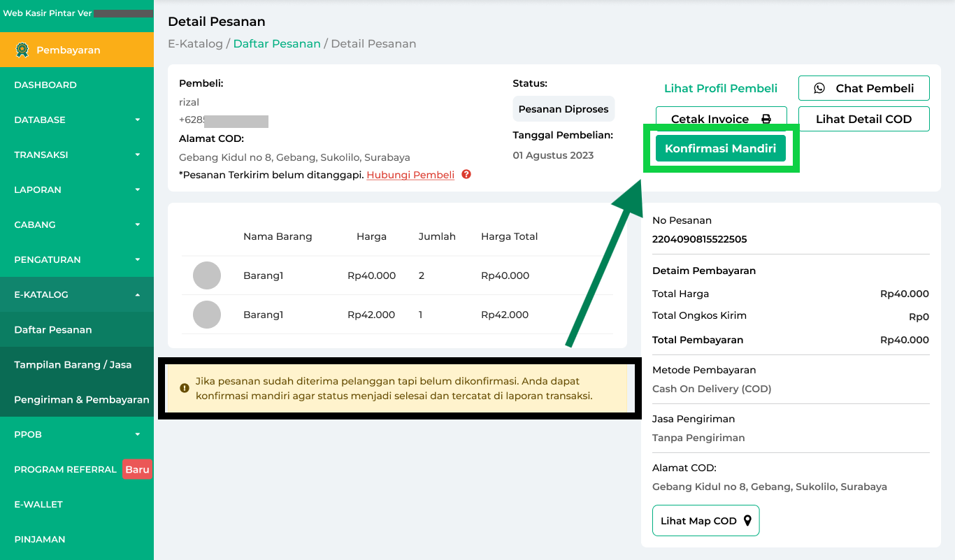Viewport: 955px width, 560px height.
Task: Collapse the E-KATALOG menu section
Action: (137, 294)
